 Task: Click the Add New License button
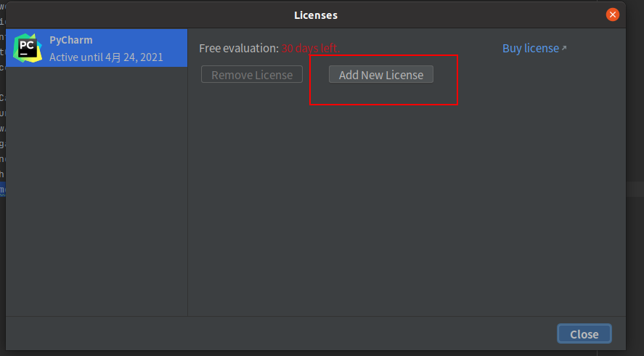point(380,74)
